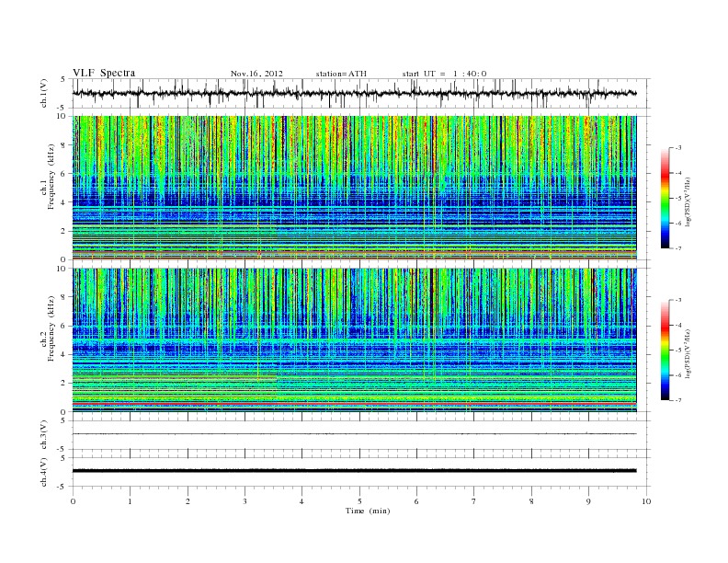
Task: Click the "VLF Spectra" plot title
Action: pos(104,73)
